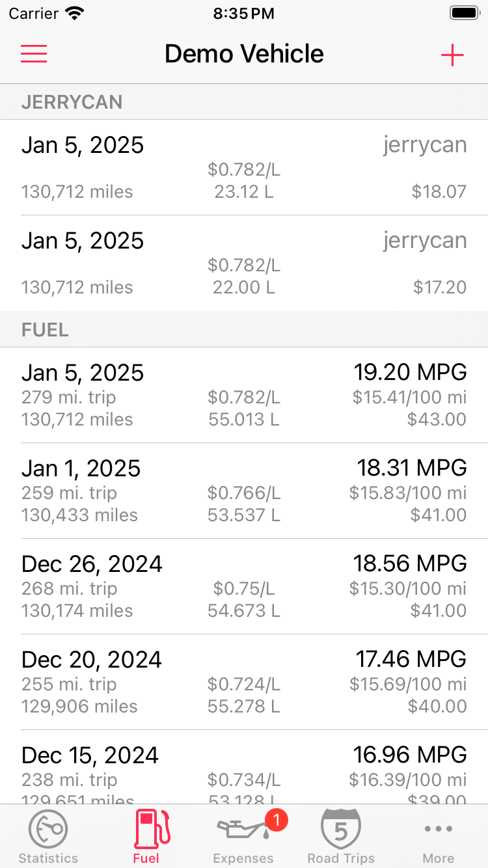488x868 pixels.
Task: Open the hamburger menu icon
Action: pyautogui.click(x=34, y=54)
